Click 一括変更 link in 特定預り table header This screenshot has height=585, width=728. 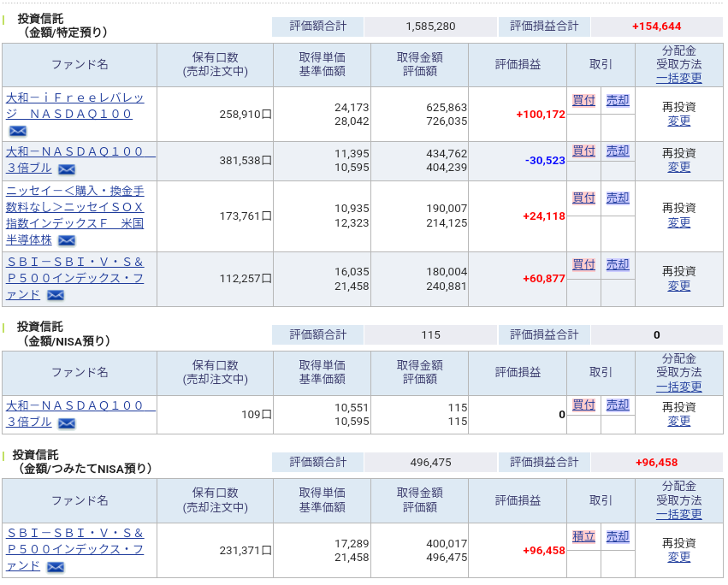click(x=678, y=78)
